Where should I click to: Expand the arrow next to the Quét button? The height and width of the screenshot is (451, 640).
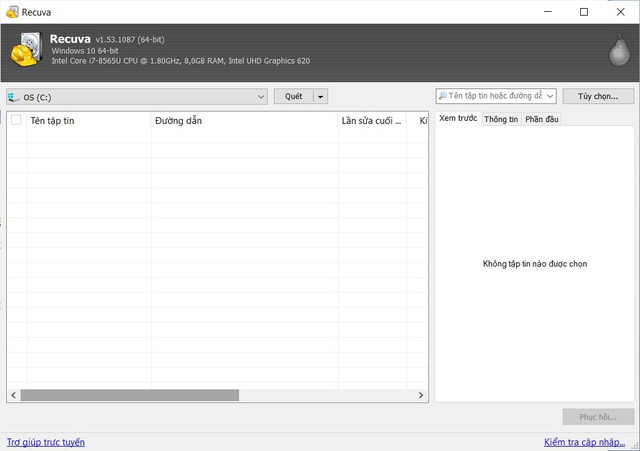[320, 97]
